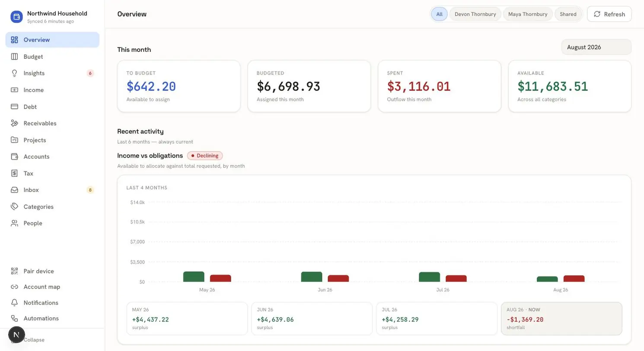Open the Debt section
This screenshot has width=644, height=351.
click(x=52, y=106)
